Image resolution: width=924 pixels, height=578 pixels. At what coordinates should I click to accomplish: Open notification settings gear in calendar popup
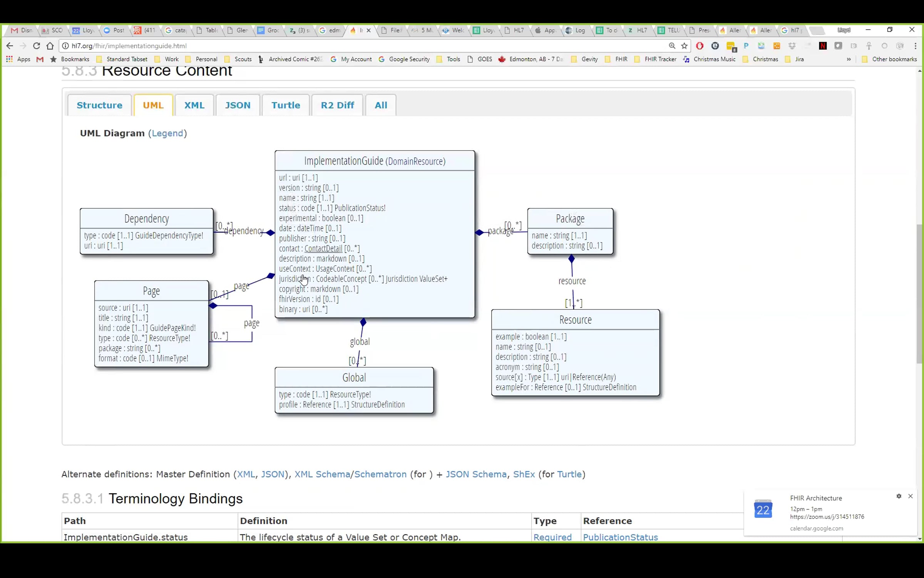pyautogui.click(x=899, y=496)
